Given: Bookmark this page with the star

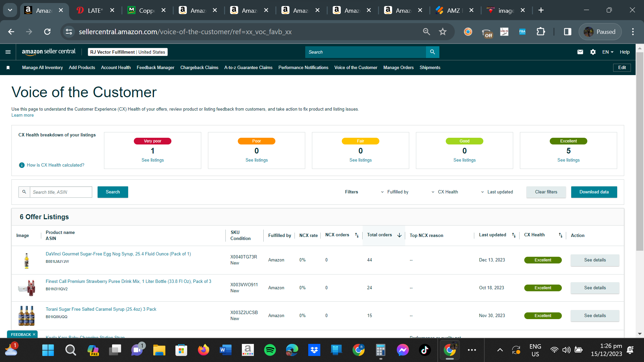Looking at the screenshot, I should pyautogui.click(x=443, y=32).
